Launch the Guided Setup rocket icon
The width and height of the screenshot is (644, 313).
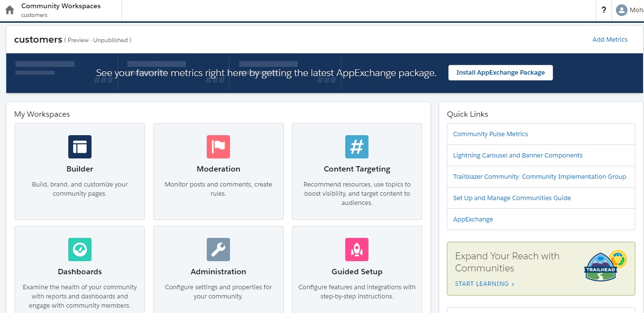click(x=357, y=249)
